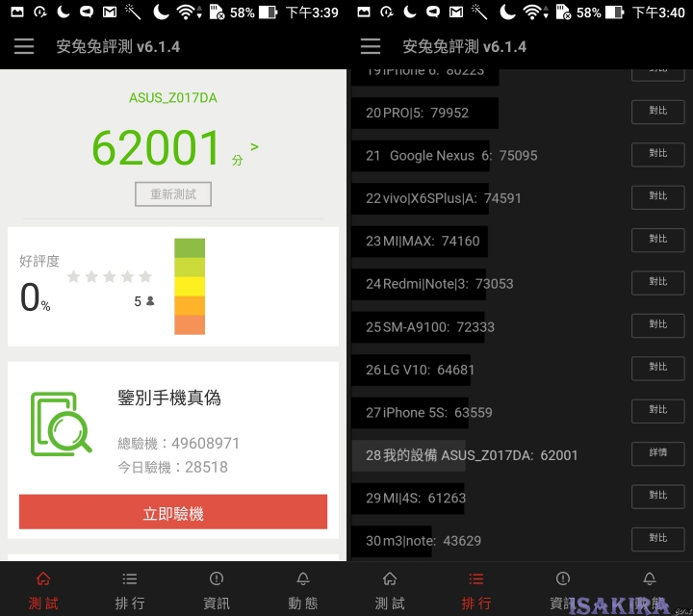Select the 動態 tab in left screen
Viewport: 693px width, 616px height.
pyautogui.click(x=303, y=590)
